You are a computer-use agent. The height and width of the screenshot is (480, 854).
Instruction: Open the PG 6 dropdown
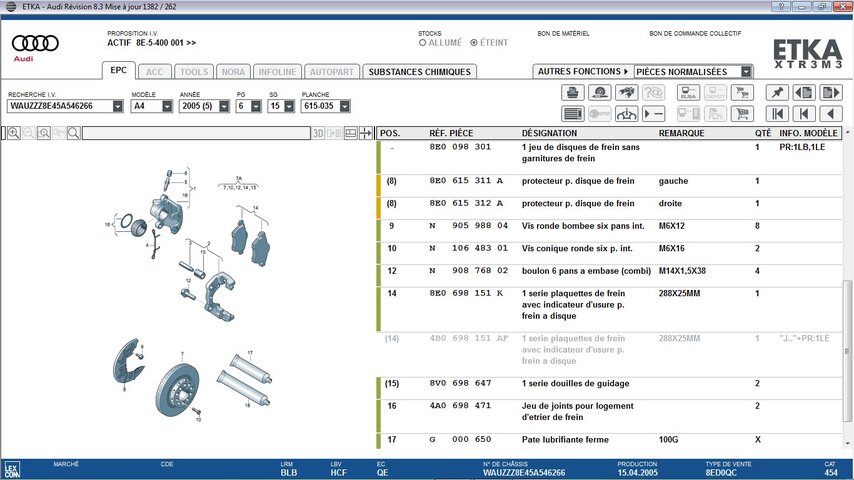pos(256,106)
